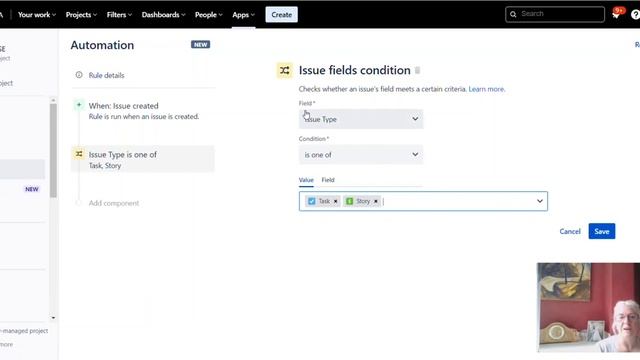Click the webcam video thumbnail
Viewport: 640px width, 360px height.
pos(589,308)
